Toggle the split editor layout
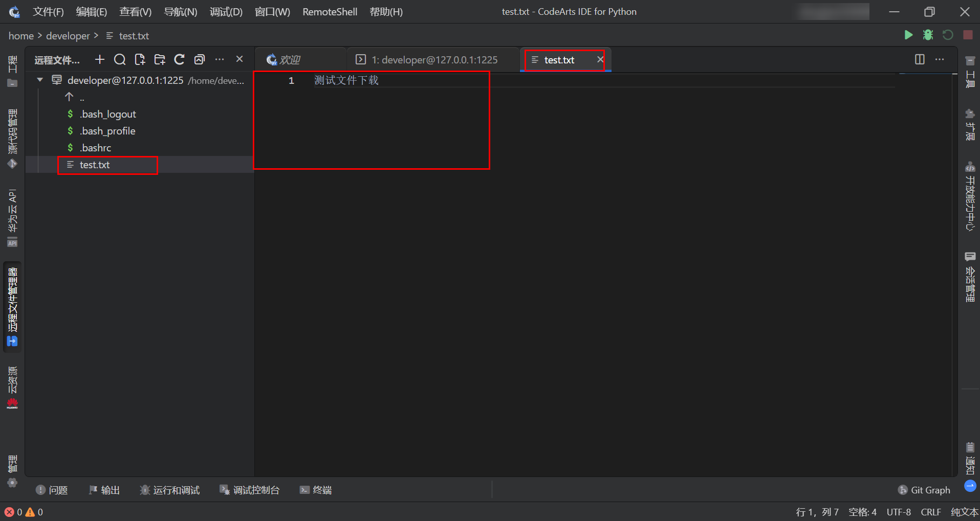The width and height of the screenshot is (980, 521). click(920, 59)
